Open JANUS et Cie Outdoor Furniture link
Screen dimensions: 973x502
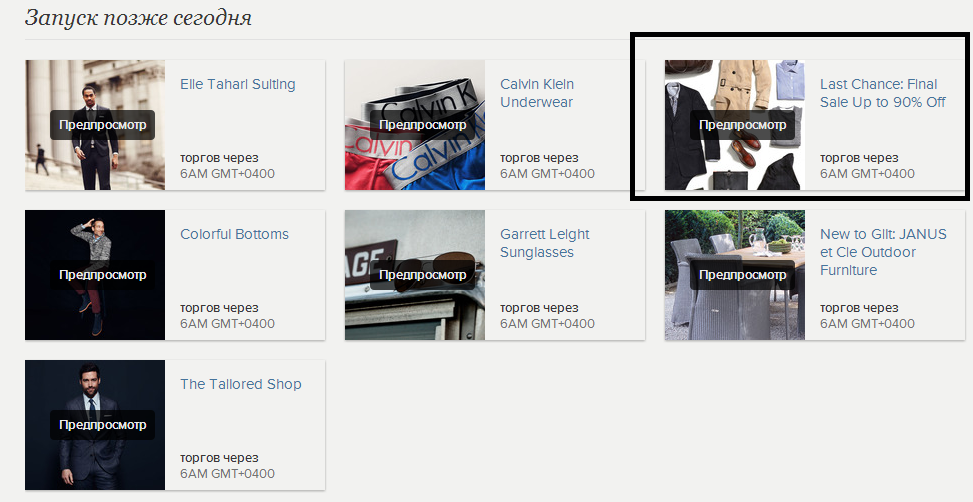(x=883, y=252)
